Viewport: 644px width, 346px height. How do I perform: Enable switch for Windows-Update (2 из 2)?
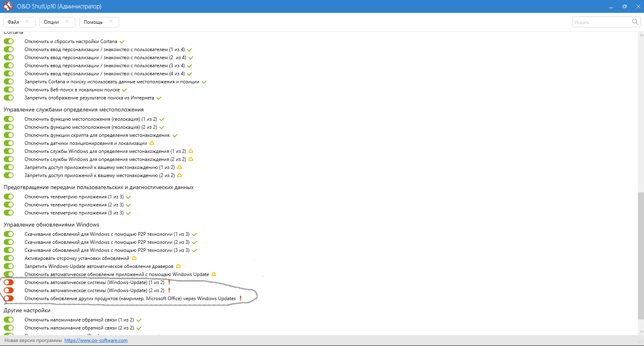tap(9, 290)
